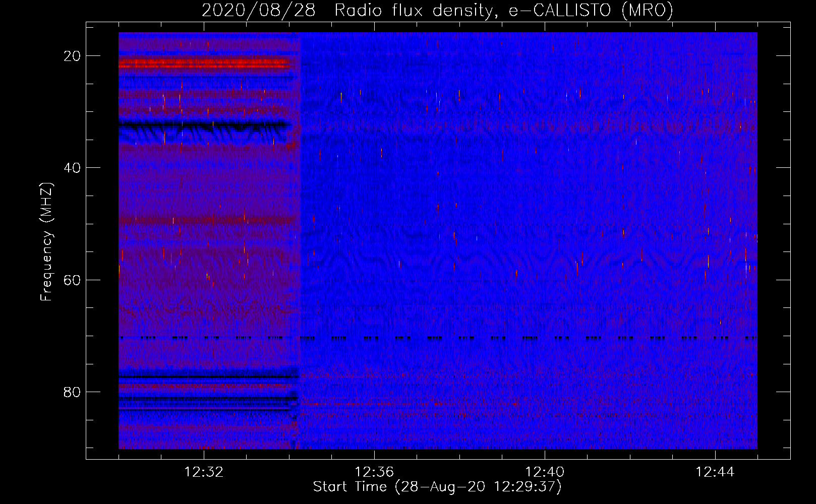816x504 pixels.
Task: Click the bright red band near 21 MHz
Action: [204, 64]
